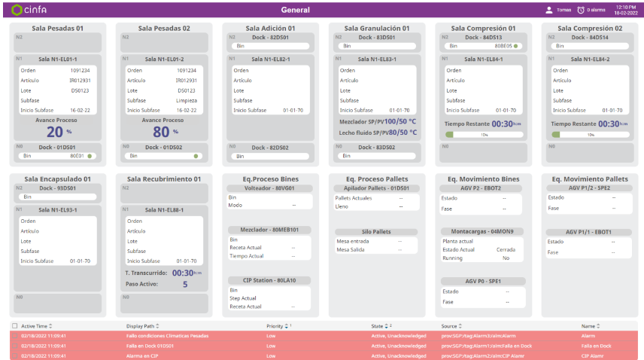Open Sala Pesadas 02 panel title
Viewport: 644px width, 360px height.
(164, 29)
